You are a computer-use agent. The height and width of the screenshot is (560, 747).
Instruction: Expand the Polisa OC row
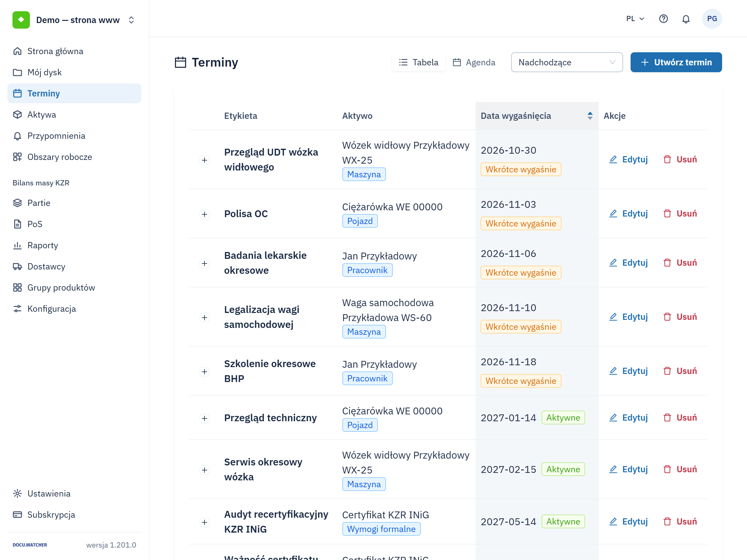click(204, 214)
